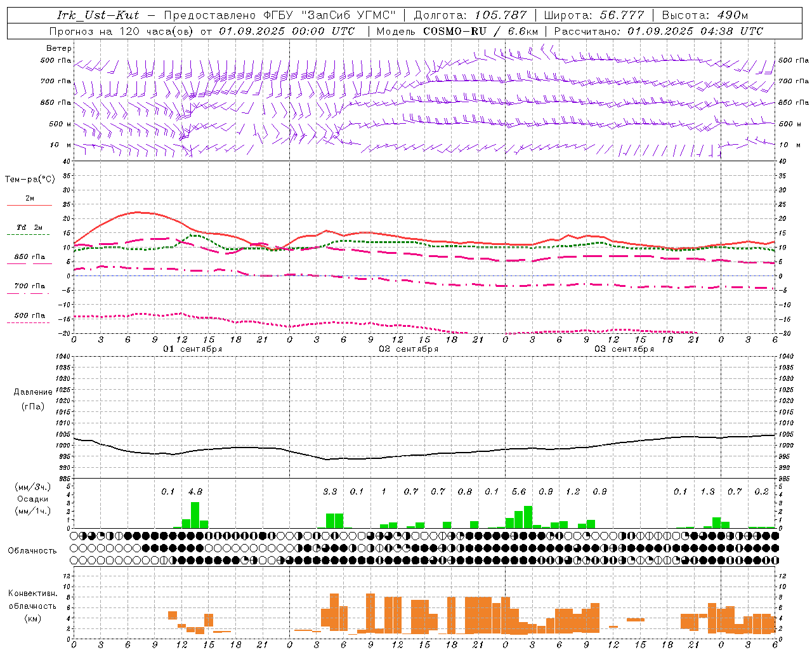812x650 pixels.
Task: Click the "2м" temperature legend entry
Action: pyautogui.click(x=30, y=199)
